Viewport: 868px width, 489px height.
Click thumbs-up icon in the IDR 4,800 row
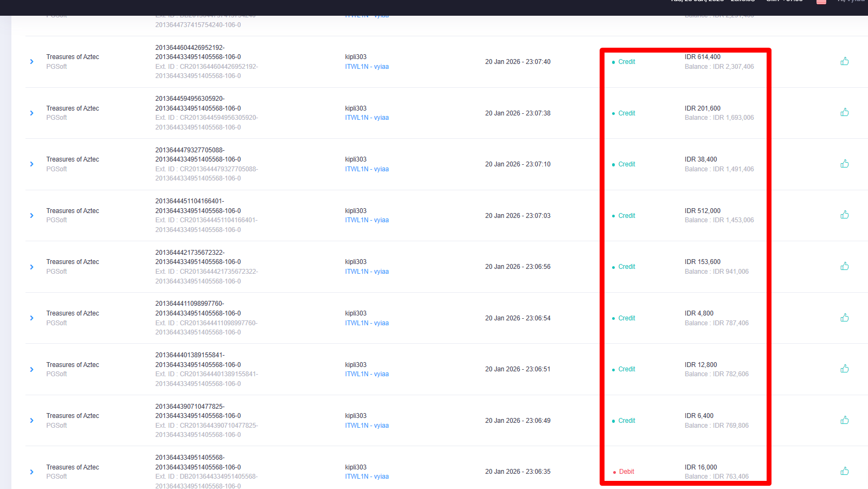[x=845, y=318]
